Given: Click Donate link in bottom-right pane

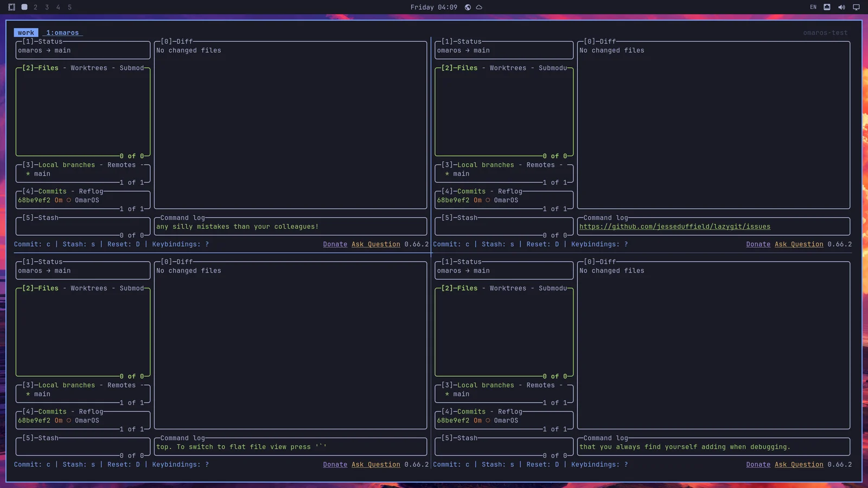Looking at the screenshot, I should 758,464.
